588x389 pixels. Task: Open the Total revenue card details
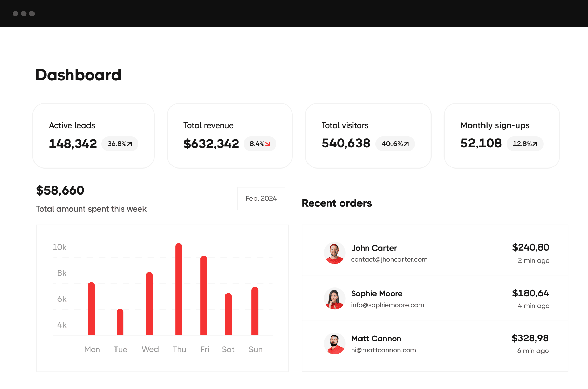230,135
